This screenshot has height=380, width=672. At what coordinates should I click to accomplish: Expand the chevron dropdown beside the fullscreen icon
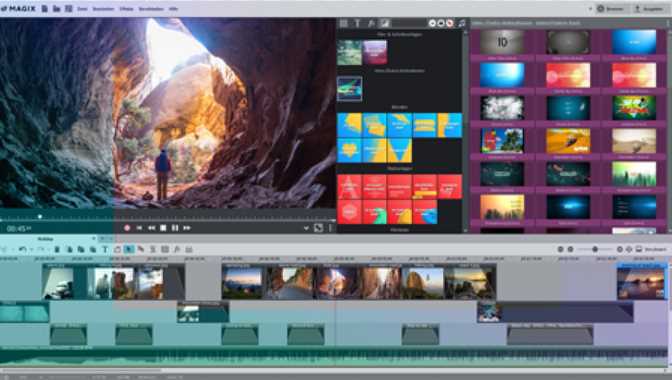[x=306, y=228]
